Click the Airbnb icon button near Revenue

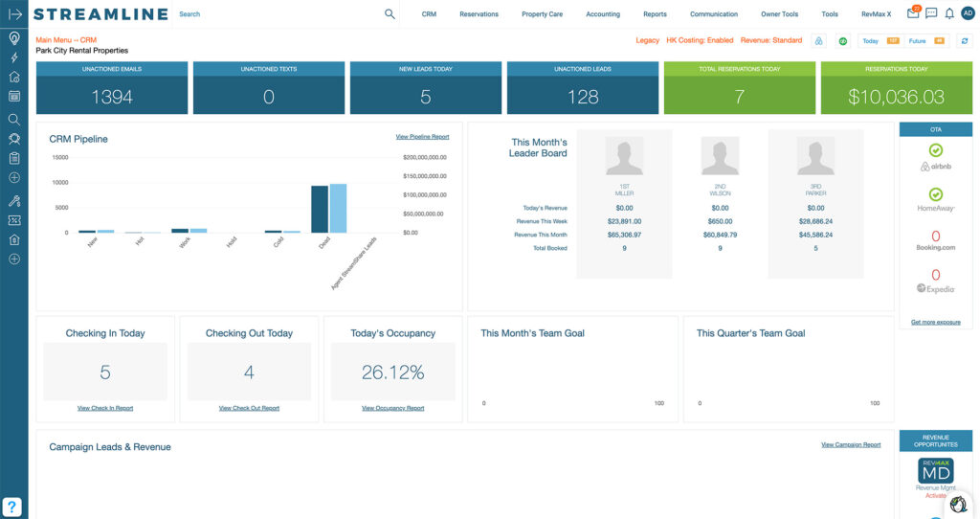pyautogui.click(x=819, y=40)
